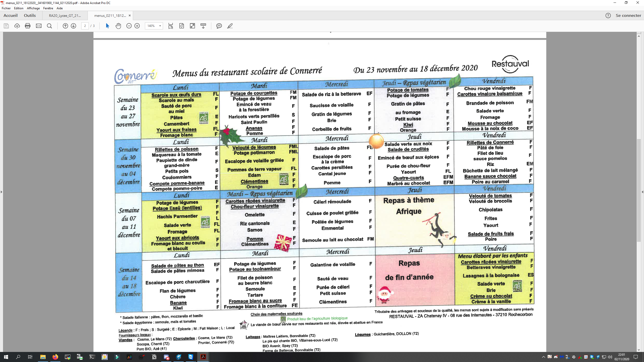Click the read mode toolbar icon

click(x=203, y=26)
